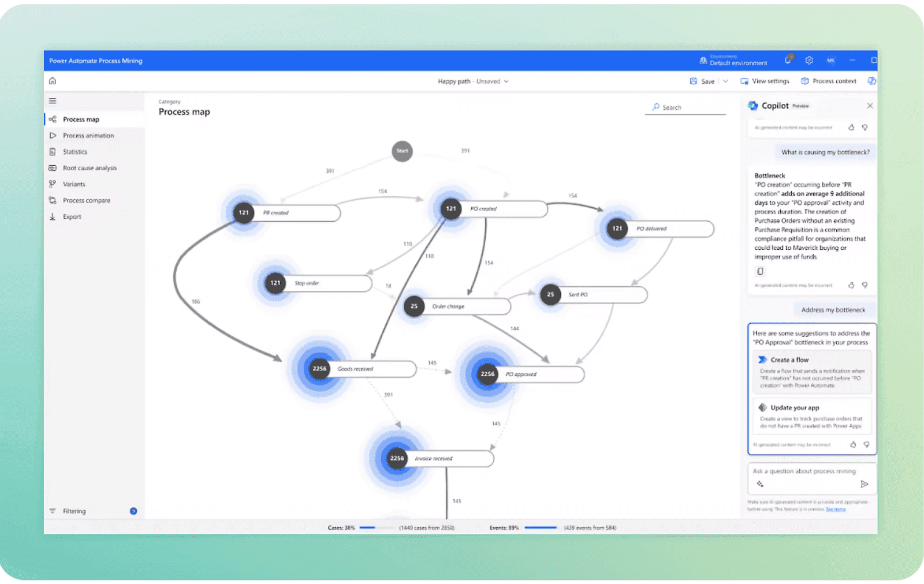Open the Save button's dropdown chevron
Viewport: 924px width, 584px height.
726,81
